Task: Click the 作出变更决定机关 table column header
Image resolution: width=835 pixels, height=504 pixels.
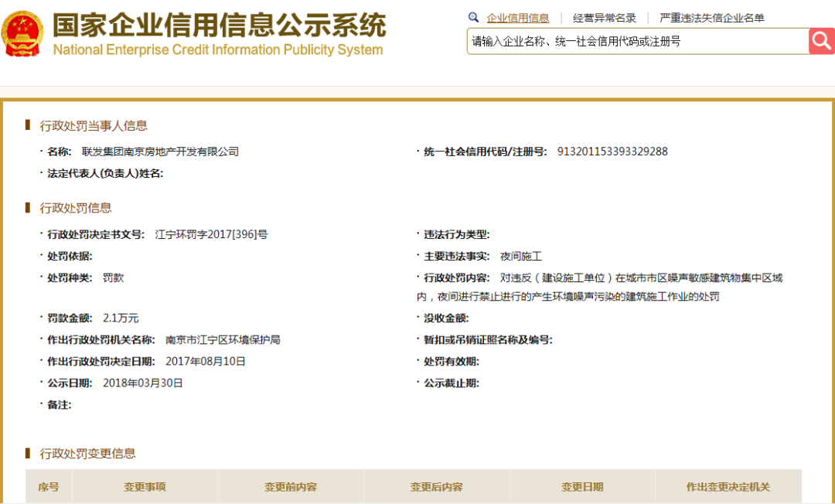Action: tap(728, 487)
